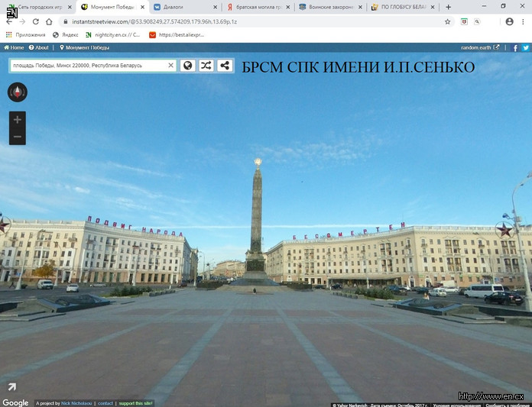The image size is (532, 407).
Task: Click the support this site link
Action: (135, 403)
